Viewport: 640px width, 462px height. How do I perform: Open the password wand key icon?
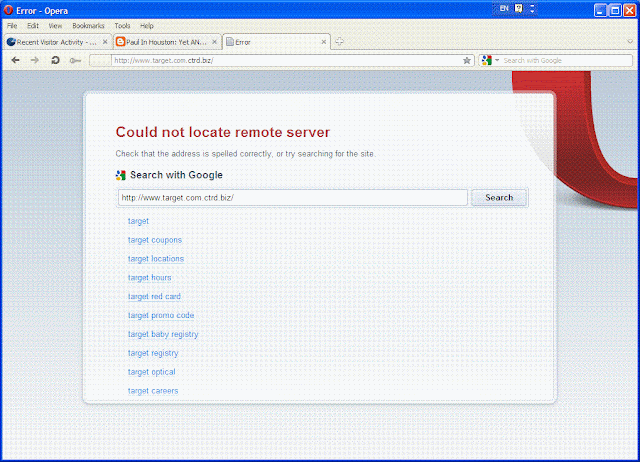75,61
